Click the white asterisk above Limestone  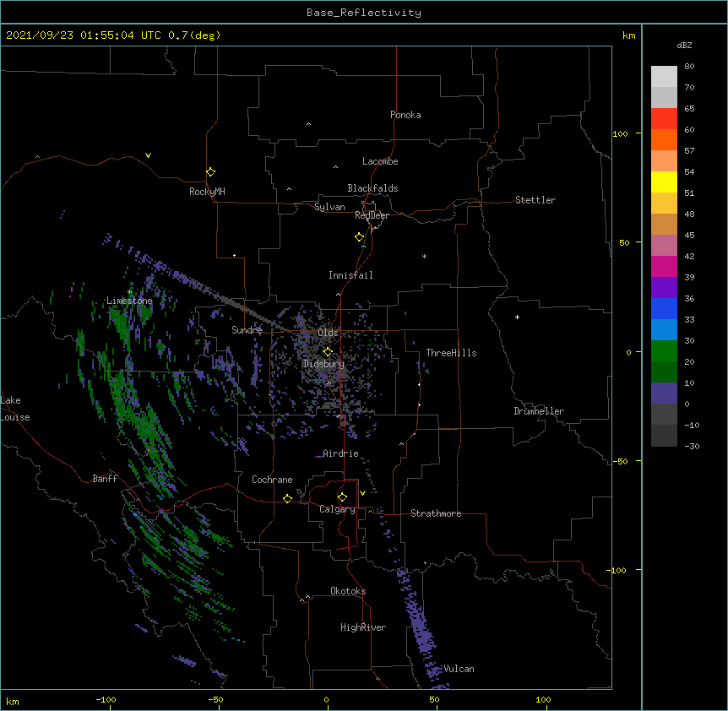coord(129,292)
